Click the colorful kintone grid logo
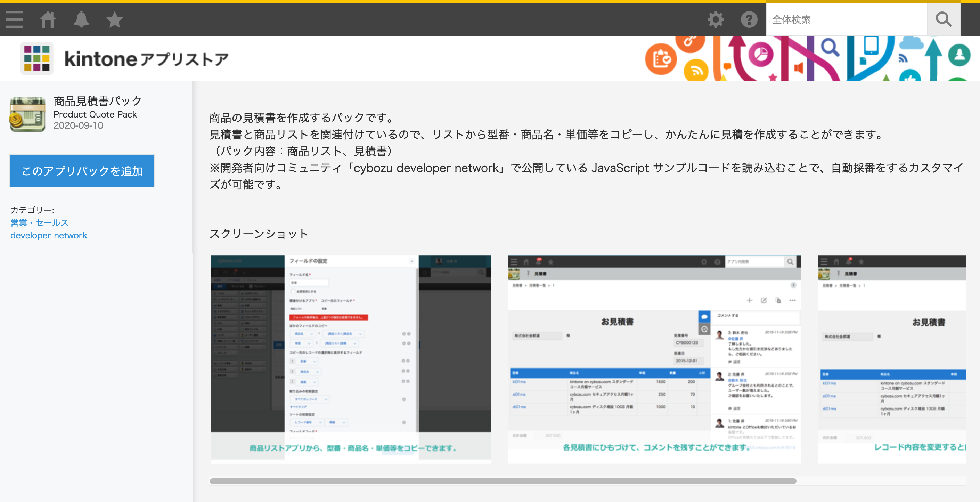The image size is (980, 502). point(37,58)
